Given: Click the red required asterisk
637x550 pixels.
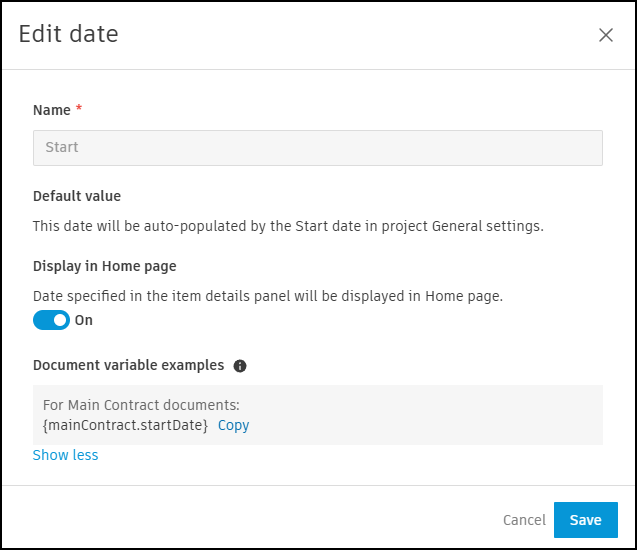Looking at the screenshot, I should point(79,109).
